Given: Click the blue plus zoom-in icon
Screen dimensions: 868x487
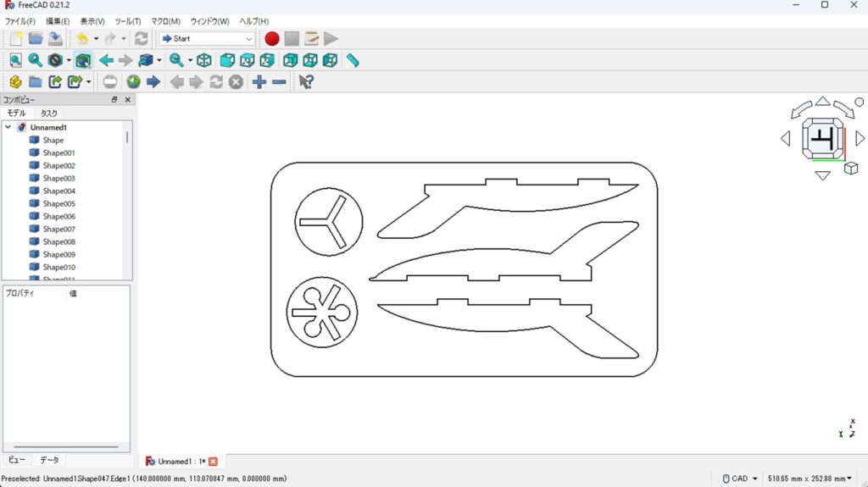Looking at the screenshot, I should (x=259, y=82).
